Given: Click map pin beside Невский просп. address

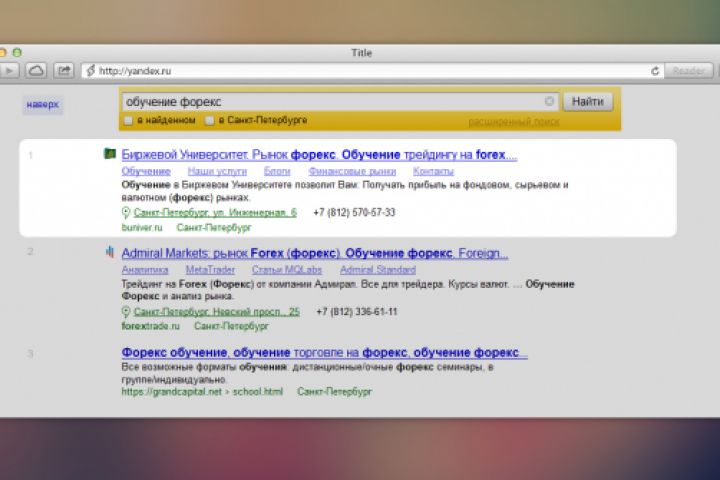Looking at the screenshot, I should pyautogui.click(x=126, y=312).
